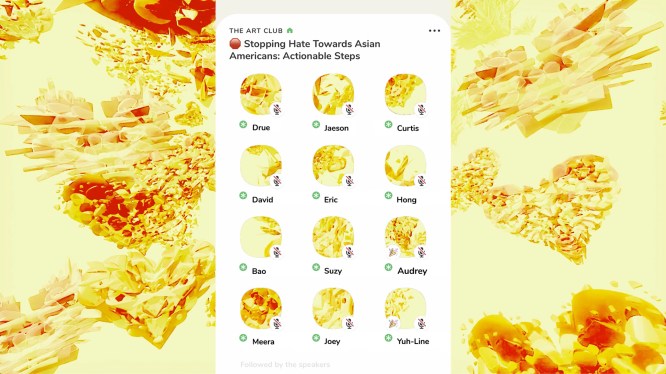Screen dimensions: 666x374
Task: Click the Followed by the speakers heading
Action: click(285, 364)
